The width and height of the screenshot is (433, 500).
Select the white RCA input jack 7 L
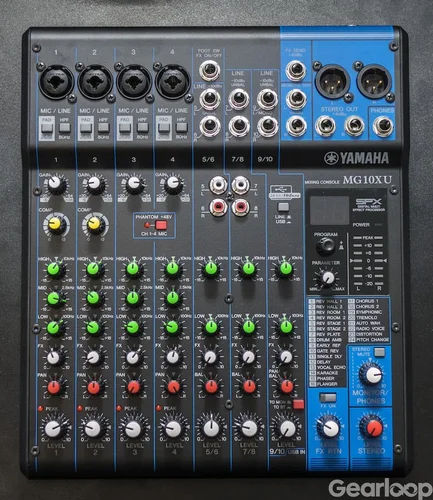click(241, 184)
